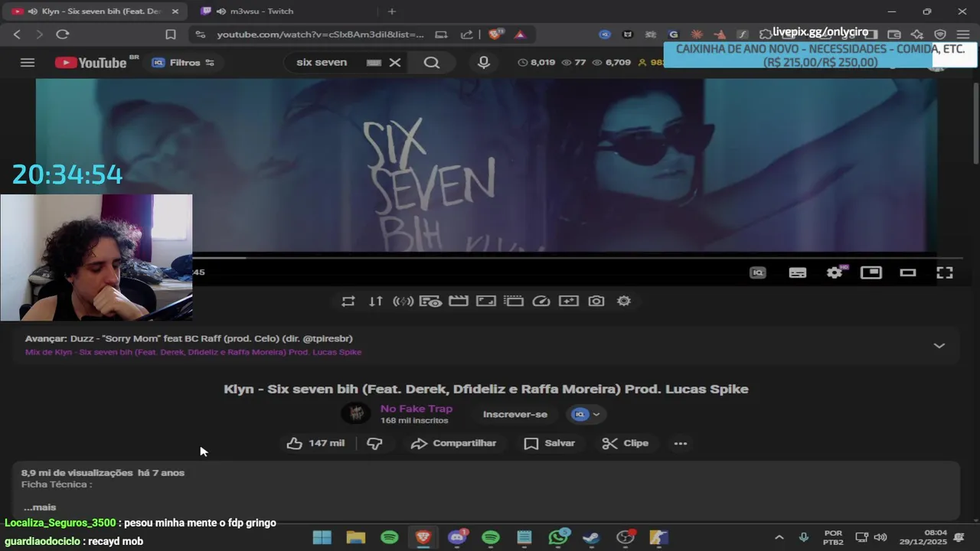Open the Duzz Sorry Mom next video
Viewport: 980px width, 551px height.
pos(188,338)
